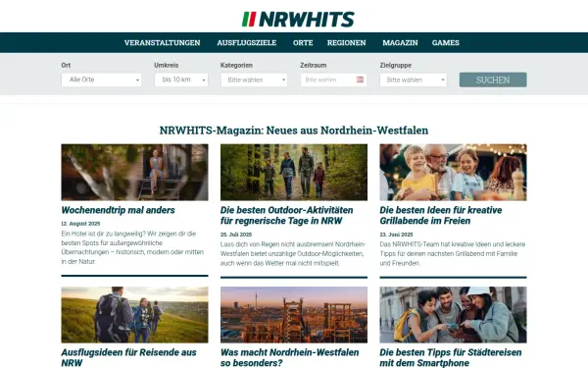Click teaser text starting 'Ein Hotel ist dir'
Image resolution: width=588 pixels, height=368 pixels.
click(x=132, y=247)
